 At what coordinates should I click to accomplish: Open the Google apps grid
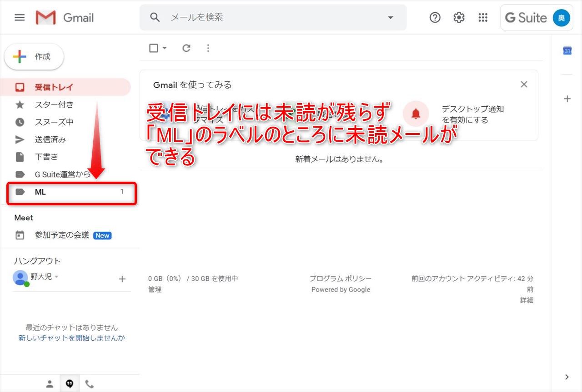483,17
